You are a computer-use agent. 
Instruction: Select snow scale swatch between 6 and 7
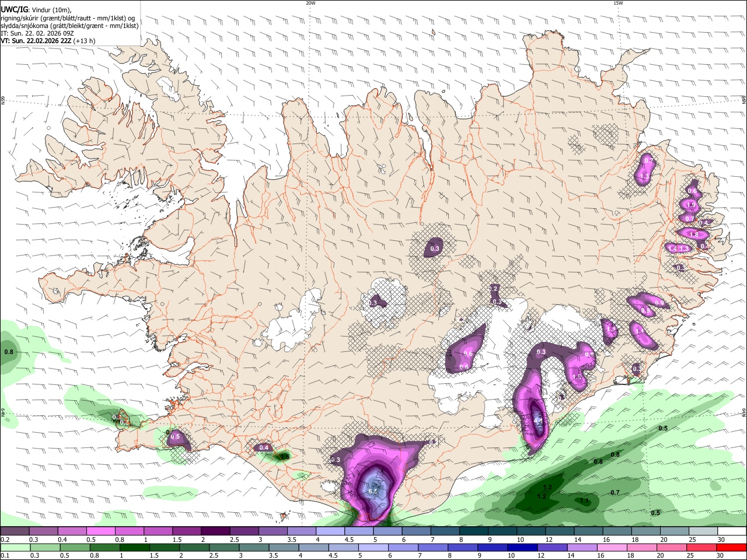(417, 531)
